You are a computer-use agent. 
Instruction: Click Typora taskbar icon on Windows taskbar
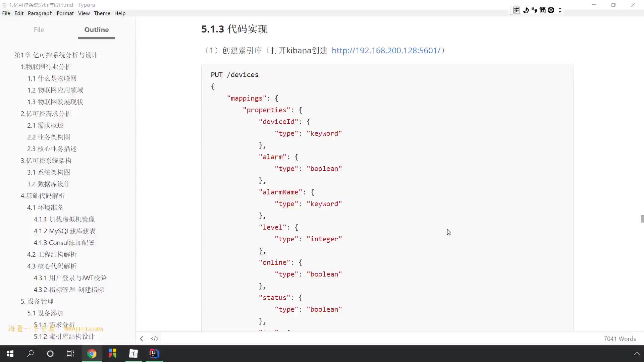(x=133, y=353)
